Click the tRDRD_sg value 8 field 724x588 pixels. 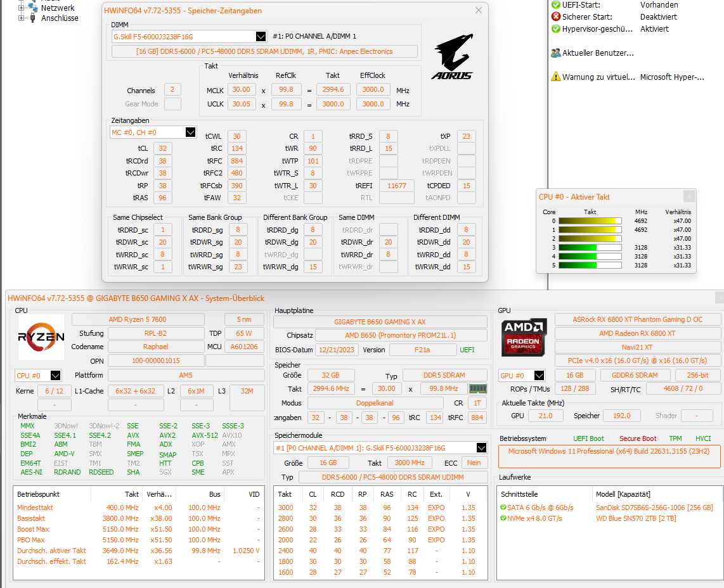coord(238,230)
